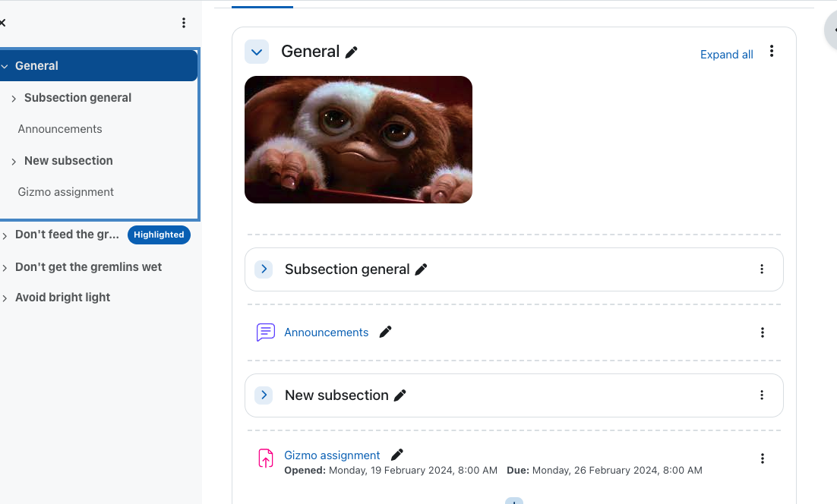Open the Announcements forum link
The width and height of the screenshot is (837, 504).
326,332
